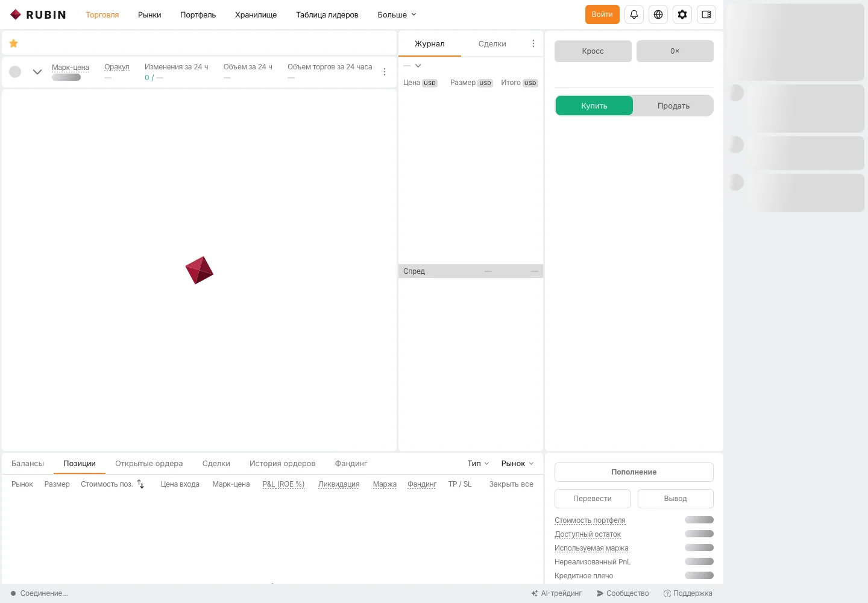Click the Пополнение button

pyautogui.click(x=634, y=472)
